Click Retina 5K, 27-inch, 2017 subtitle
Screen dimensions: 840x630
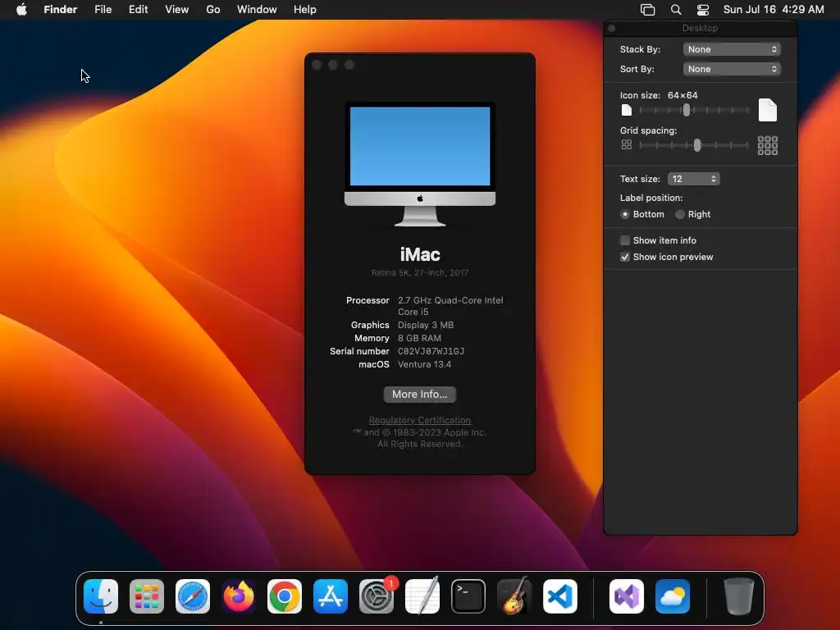tap(420, 272)
